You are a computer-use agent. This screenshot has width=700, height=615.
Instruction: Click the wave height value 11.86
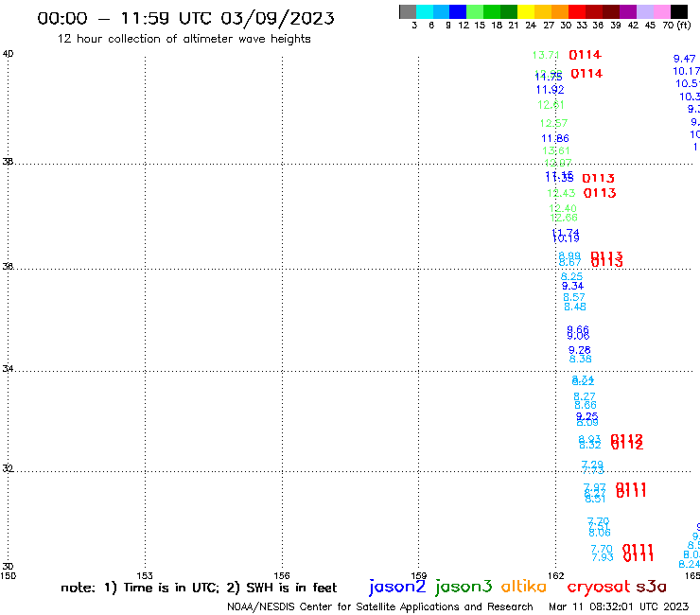[x=555, y=138]
